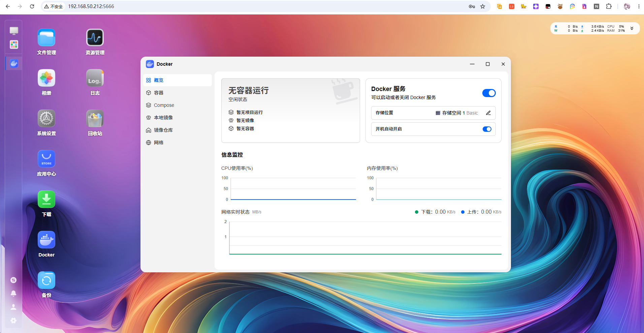644x333 pixels.
Task: Click the 上传 legend in network chart
Action: point(481,212)
